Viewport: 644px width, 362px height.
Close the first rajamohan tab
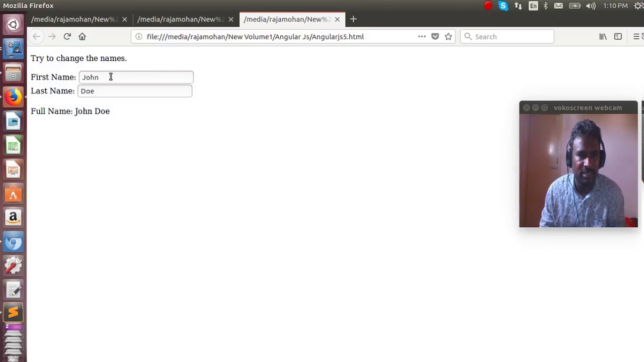pos(124,19)
